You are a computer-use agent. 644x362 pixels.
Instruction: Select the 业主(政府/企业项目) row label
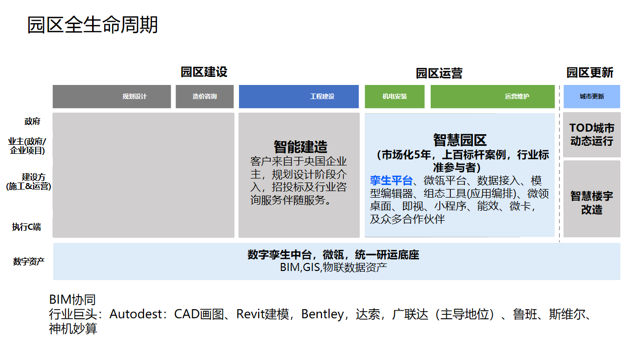(27, 146)
